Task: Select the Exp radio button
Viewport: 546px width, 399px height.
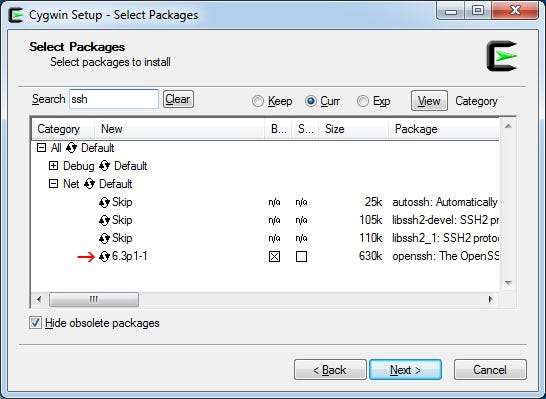Action: click(362, 101)
